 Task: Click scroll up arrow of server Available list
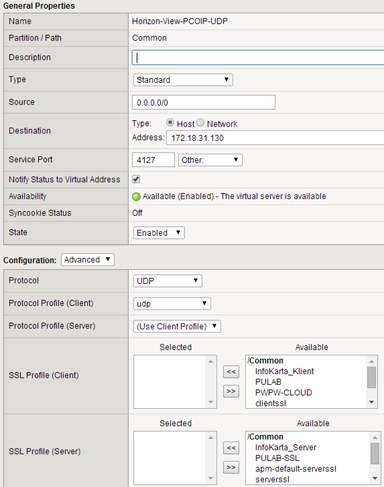(375, 437)
